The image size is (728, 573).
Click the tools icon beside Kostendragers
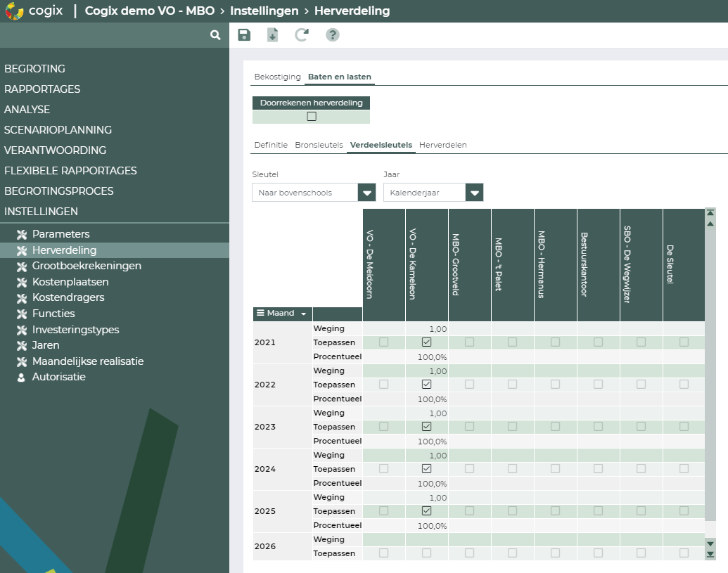tap(21, 298)
